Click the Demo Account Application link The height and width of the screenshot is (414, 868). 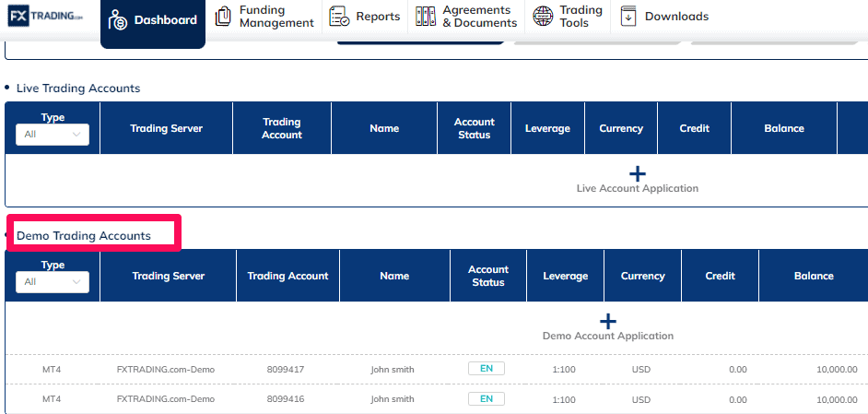tap(608, 336)
